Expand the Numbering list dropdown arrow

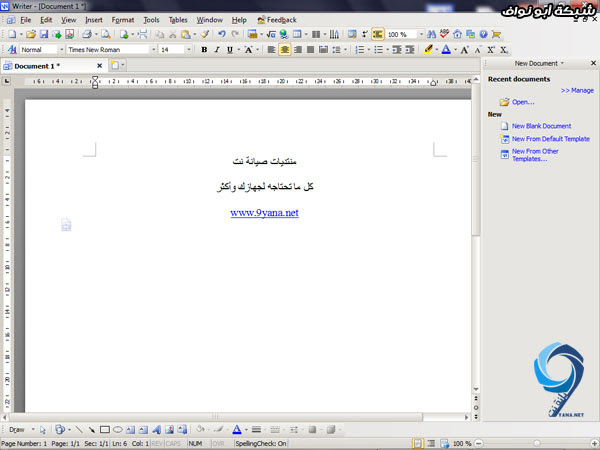pyautogui.click(x=368, y=50)
